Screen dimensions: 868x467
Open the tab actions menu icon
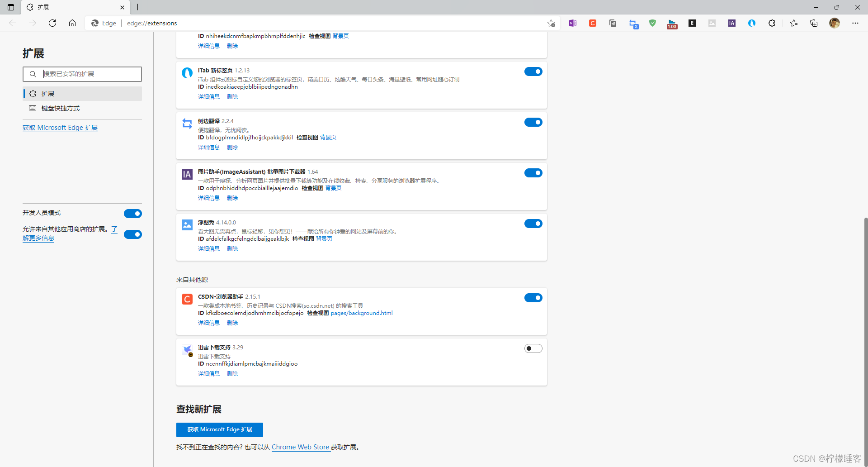pos(11,7)
